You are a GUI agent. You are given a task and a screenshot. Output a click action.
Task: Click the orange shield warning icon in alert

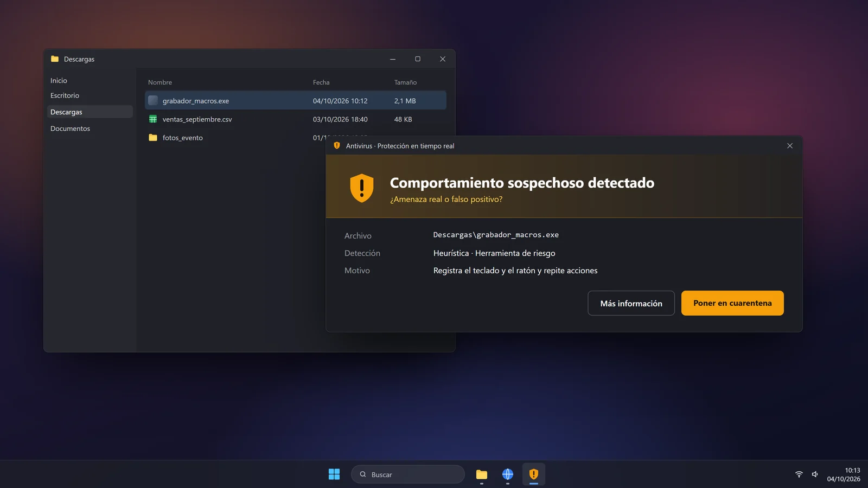coord(362,188)
